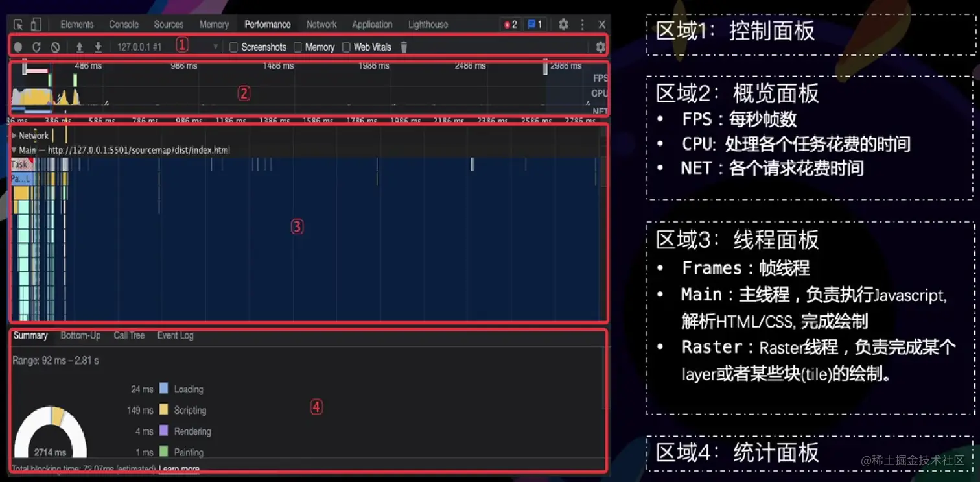Click the FPS overview label

pyautogui.click(x=600, y=78)
